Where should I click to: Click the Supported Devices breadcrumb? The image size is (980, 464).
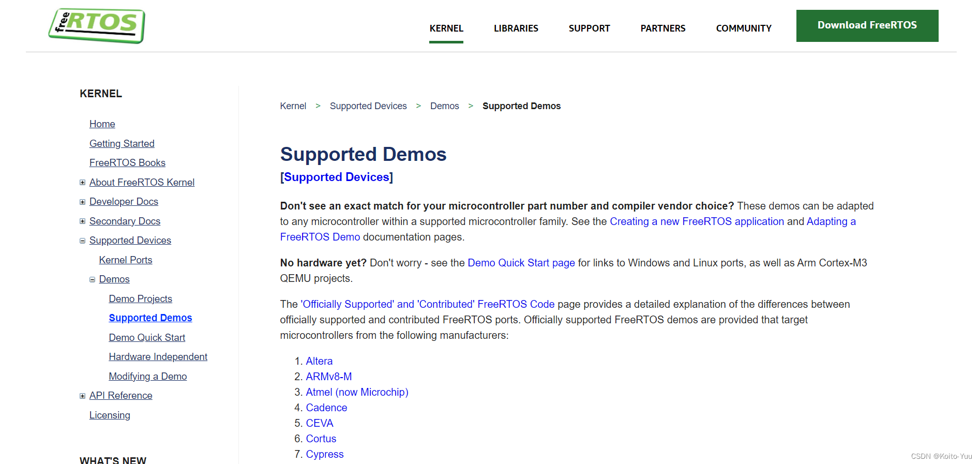[368, 106]
